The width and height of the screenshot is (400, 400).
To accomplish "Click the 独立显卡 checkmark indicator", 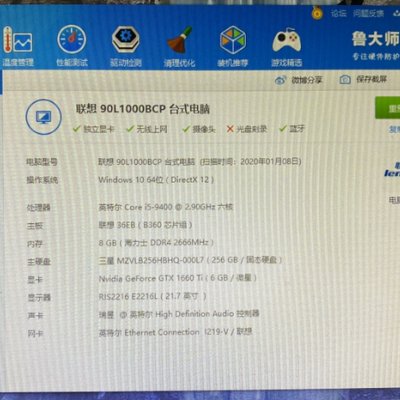I will [93, 129].
